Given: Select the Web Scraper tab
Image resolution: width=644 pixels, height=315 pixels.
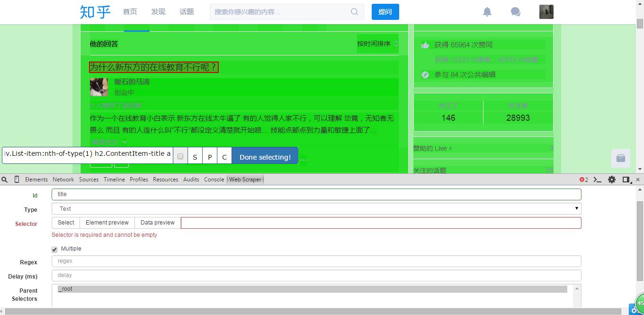Looking at the screenshot, I should (245, 180).
